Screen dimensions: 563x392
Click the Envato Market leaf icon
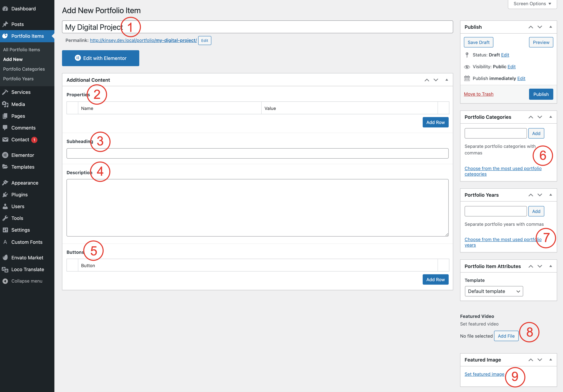pyautogui.click(x=5, y=258)
